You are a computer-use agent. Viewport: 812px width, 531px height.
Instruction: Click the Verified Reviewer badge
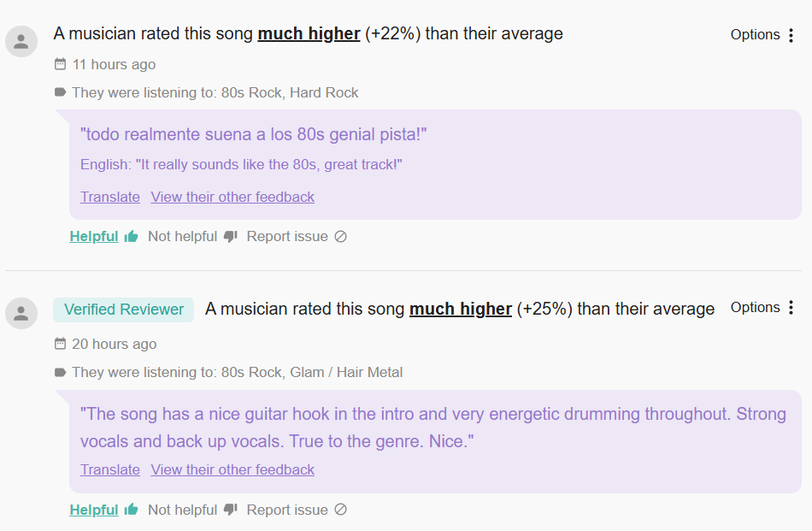click(x=123, y=310)
